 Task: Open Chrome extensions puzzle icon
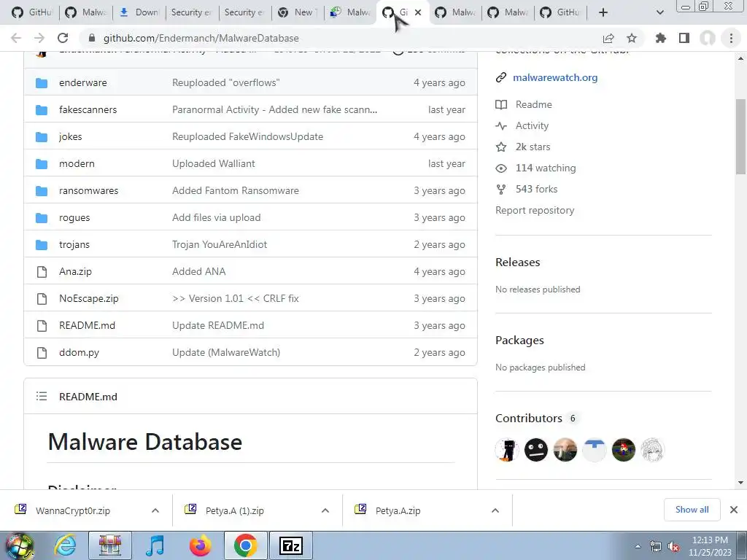coord(661,38)
